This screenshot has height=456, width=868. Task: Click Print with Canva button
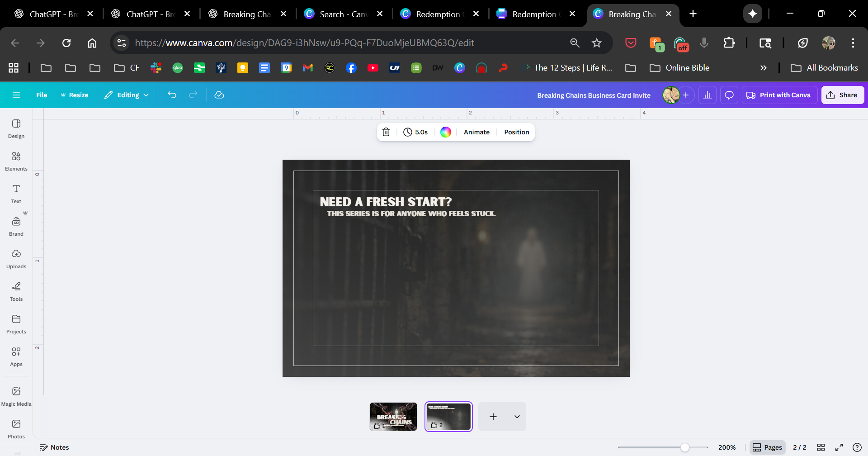coord(779,95)
